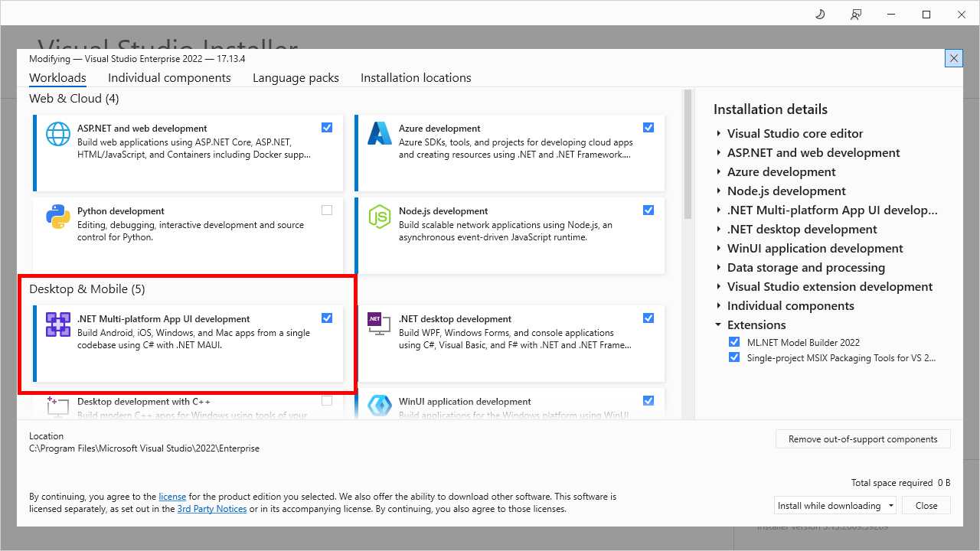980x551 pixels.
Task: Expand Data storage and processing details
Action: [719, 267]
